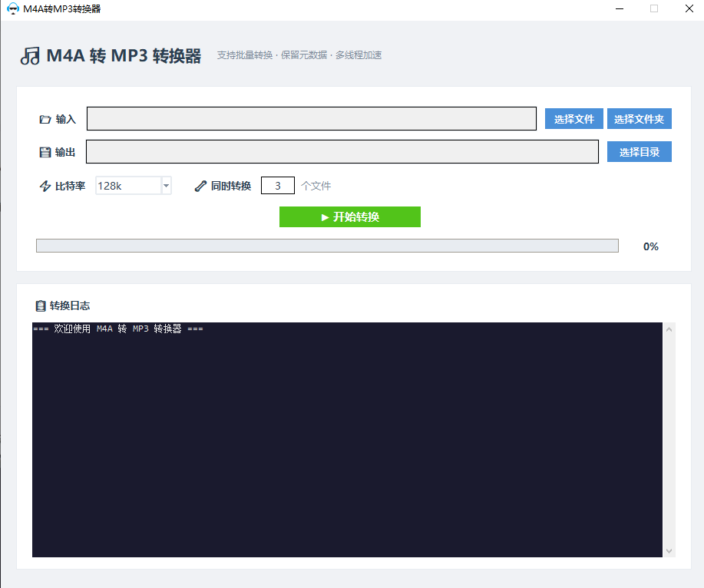Click the lightning bolt icon beside 比特率

(x=45, y=186)
